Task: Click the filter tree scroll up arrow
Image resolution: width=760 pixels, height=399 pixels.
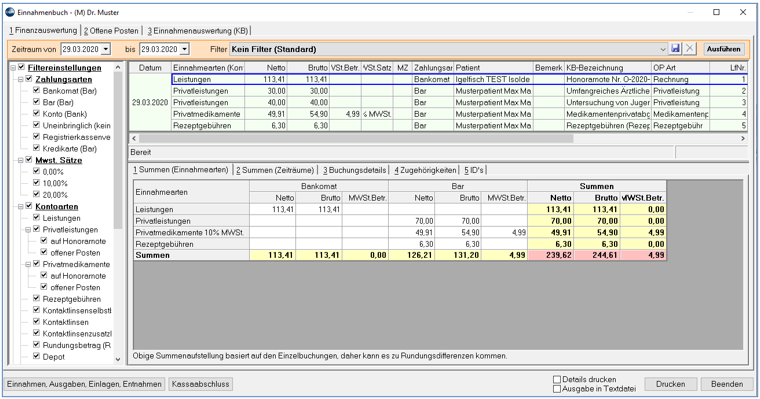Action: click(x=118, y=67)
